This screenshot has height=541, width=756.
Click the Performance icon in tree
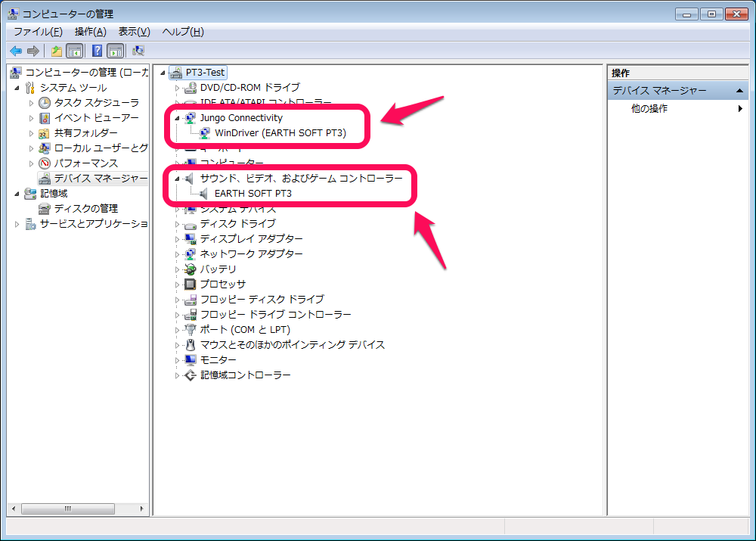tap(45, 163)
